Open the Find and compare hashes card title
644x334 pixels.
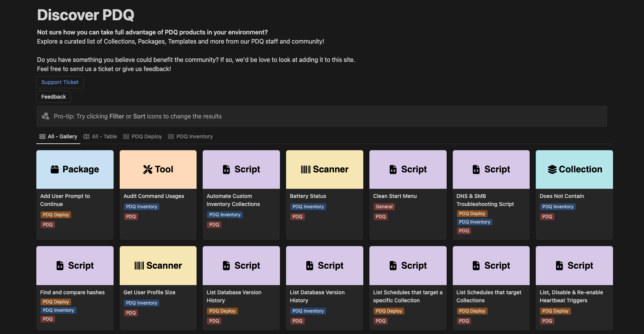(x=72, y=292)
